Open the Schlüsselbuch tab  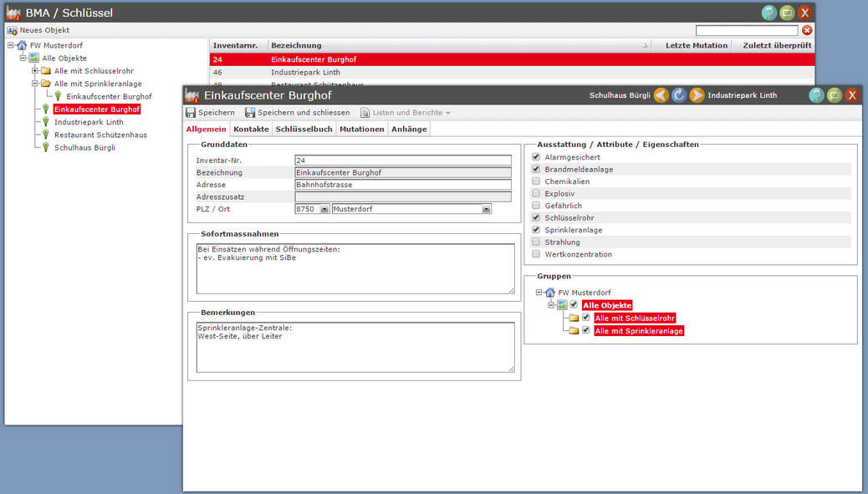point(304,130)
